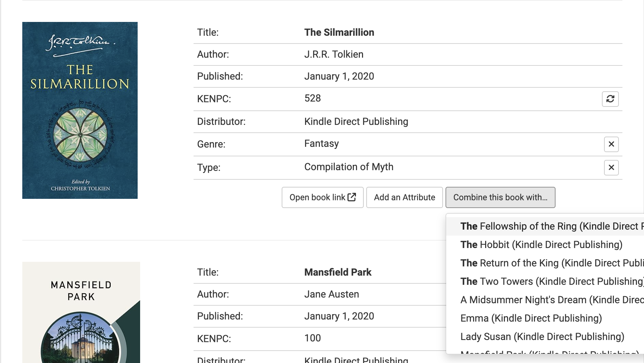Viewport: 644px width, 363px height.
Task: Click Mansfield Park published date January 1, 2020
Action: (x=339, y=316)
